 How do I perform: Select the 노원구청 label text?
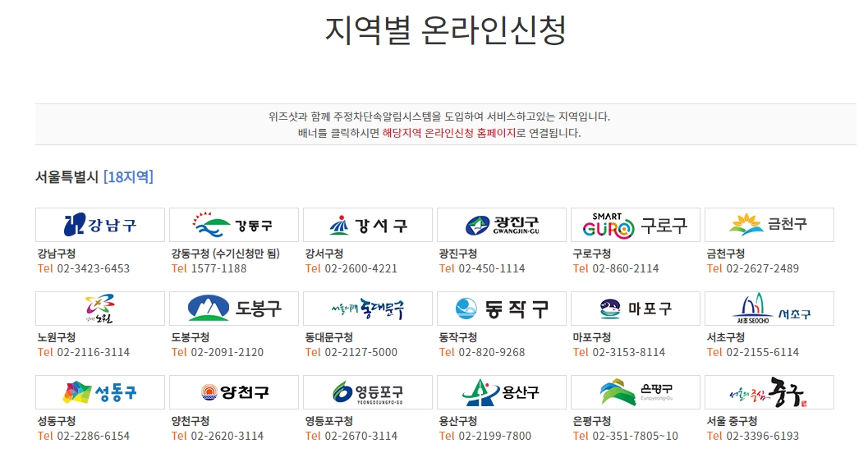[57, 337]
